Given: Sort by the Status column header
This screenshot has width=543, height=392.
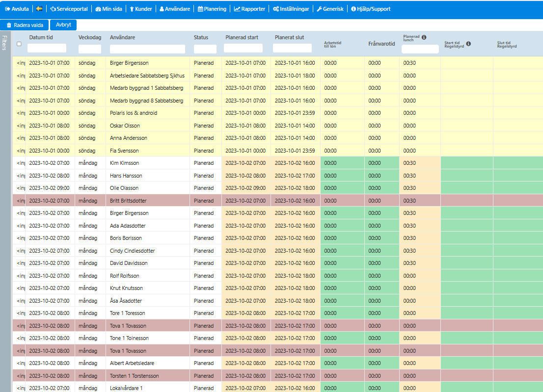Looking at the screenshot, I should coord(201,37).
